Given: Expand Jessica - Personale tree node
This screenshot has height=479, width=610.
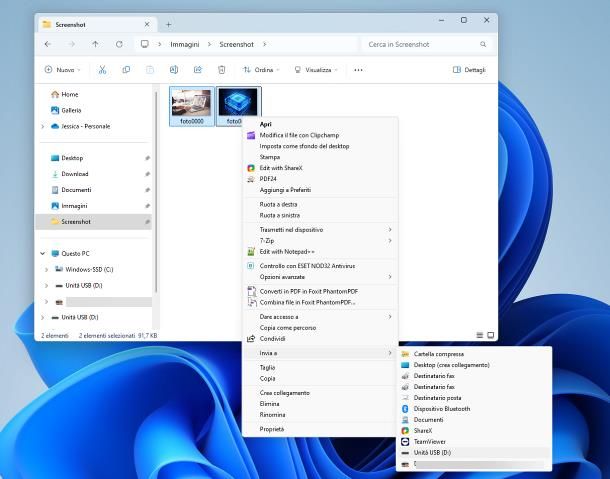Looking at the screenshot, I should [43, 126].
